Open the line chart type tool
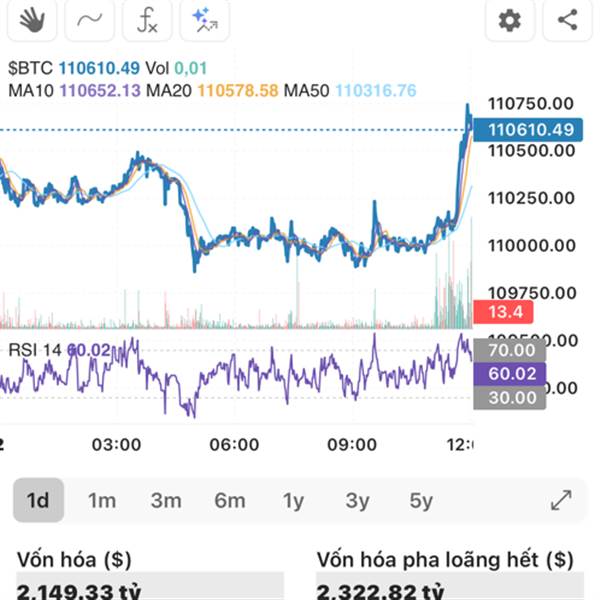Image resolution: width=600 pixels, height=600 pixels. [x=89, y=19]
